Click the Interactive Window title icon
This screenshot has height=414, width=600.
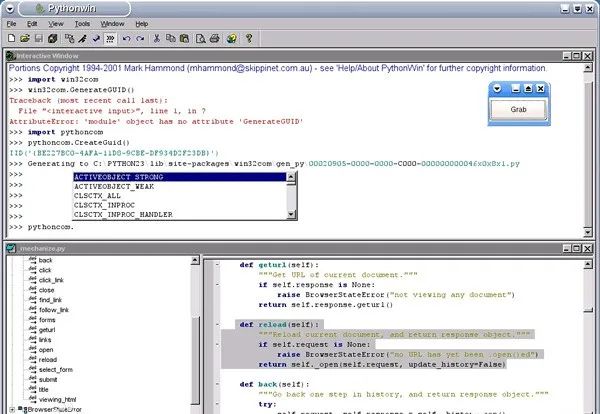[11, 56]
